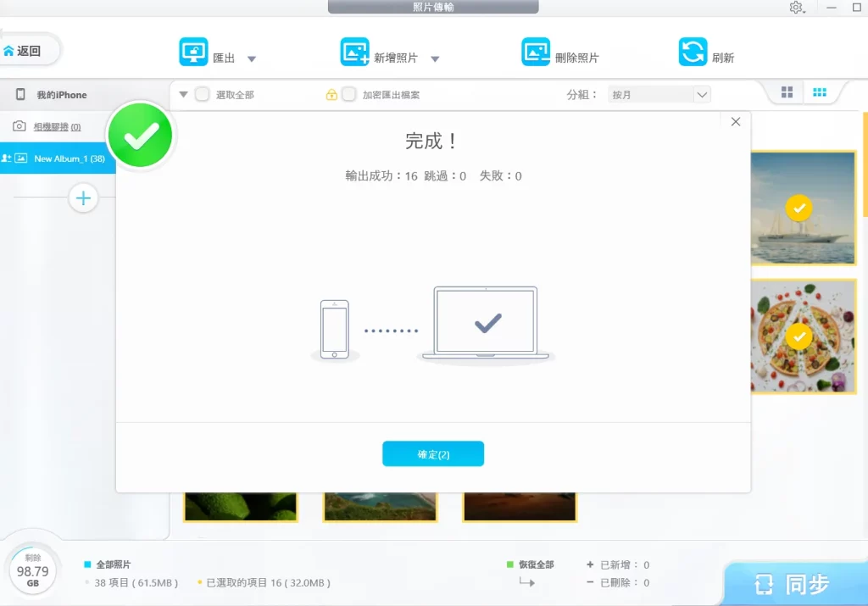
Task: Switch to the 相機膠捲 camera roll
Action: 51,125
